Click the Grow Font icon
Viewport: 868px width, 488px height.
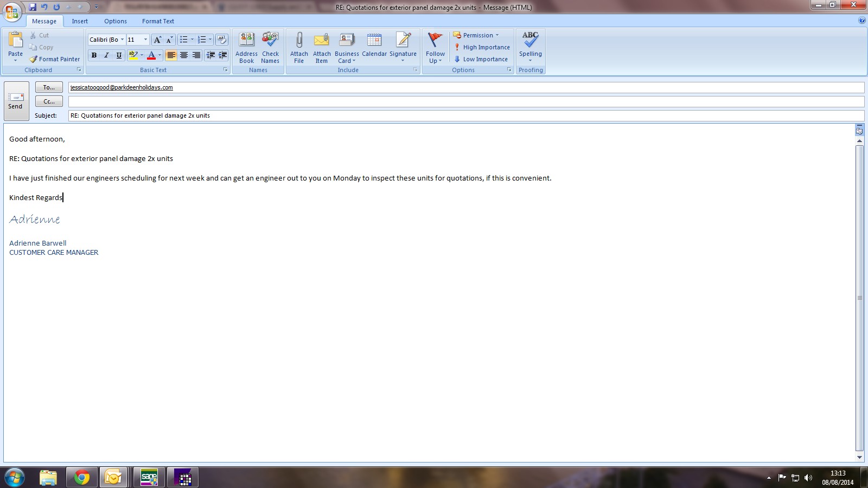point(157,40)
